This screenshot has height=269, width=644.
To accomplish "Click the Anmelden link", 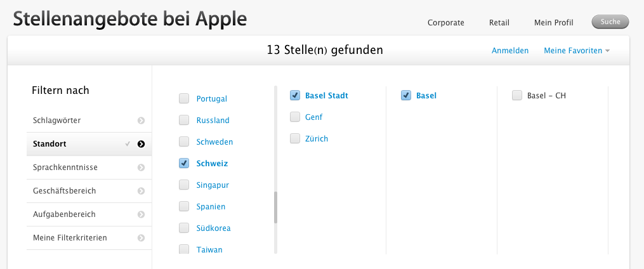I will coord(509,51).
